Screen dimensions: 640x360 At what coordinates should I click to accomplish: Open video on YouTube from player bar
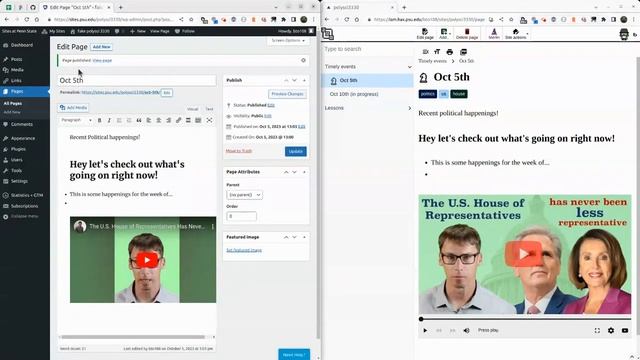click(x=625, y=330)
